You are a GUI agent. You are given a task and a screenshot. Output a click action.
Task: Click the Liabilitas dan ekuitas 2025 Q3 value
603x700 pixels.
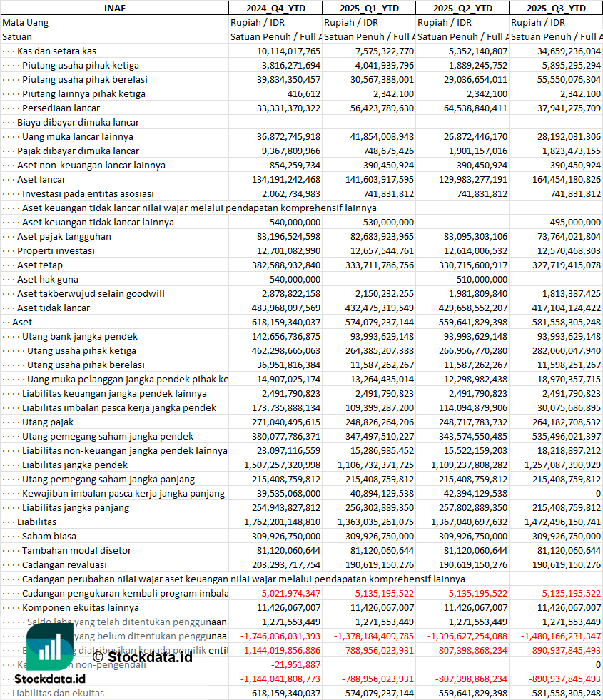(567, 694)
